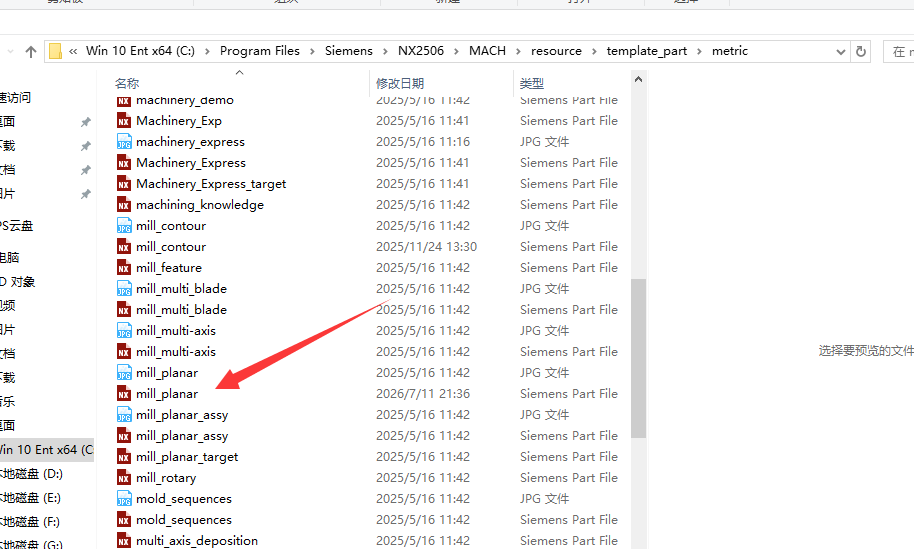Select JPG icon of mill_contour image

pyautogui.click(x=124, y=226)
